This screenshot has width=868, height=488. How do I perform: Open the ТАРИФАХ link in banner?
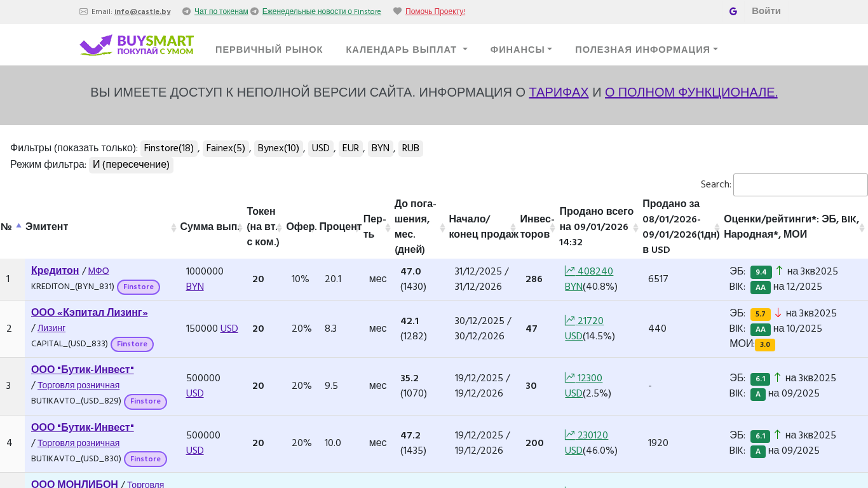click(x=559, y=92)
